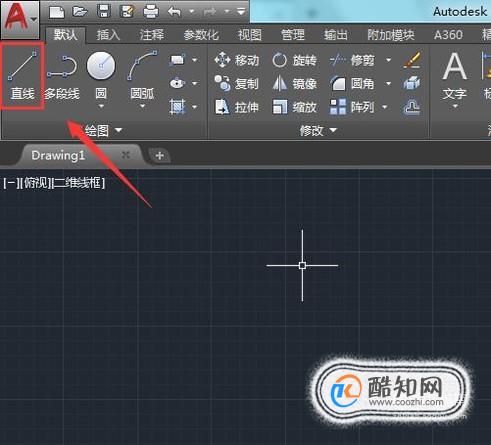Open the Drawing1 document tab
The height and width of the screenshot is (445, 491).
point(58,155)
